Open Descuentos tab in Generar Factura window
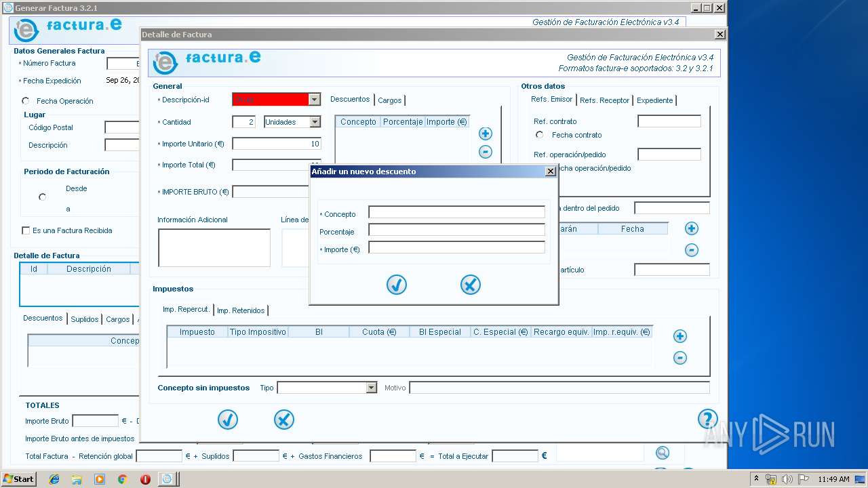Screen dimensions: 868x488 click(x=43, y=319)
